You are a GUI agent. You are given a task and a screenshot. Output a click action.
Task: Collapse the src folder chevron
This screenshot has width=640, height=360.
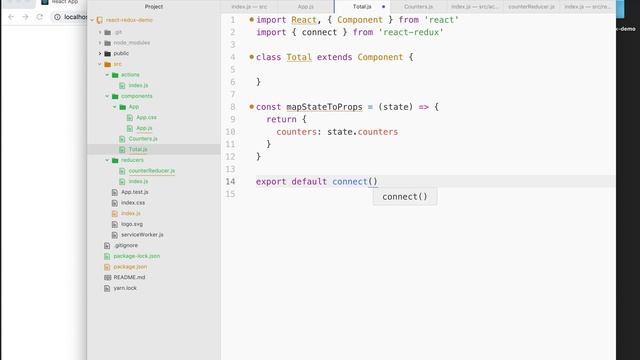(100, 64)
